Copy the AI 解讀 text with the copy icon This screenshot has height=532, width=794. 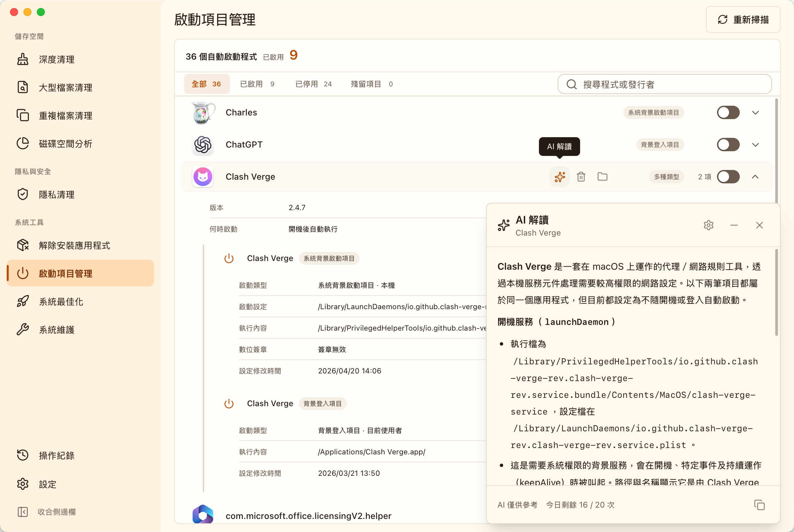click(760, 505)
